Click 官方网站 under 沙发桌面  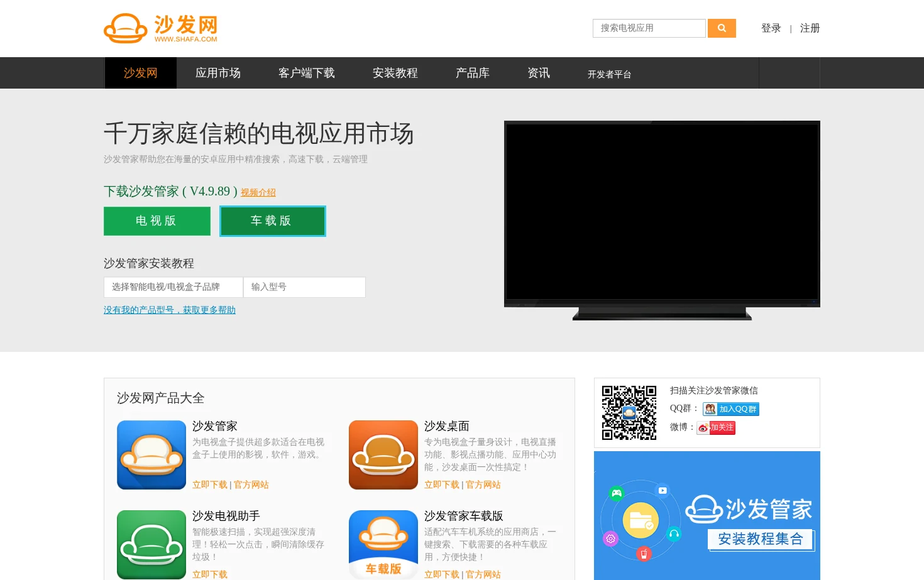click(x=483, y=484)
